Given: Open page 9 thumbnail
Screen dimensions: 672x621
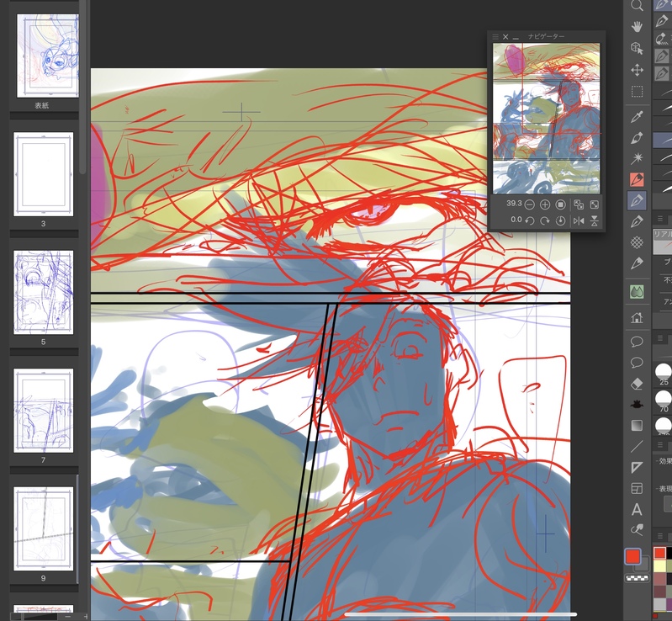Looking at the screenshot, I should 43,528.
